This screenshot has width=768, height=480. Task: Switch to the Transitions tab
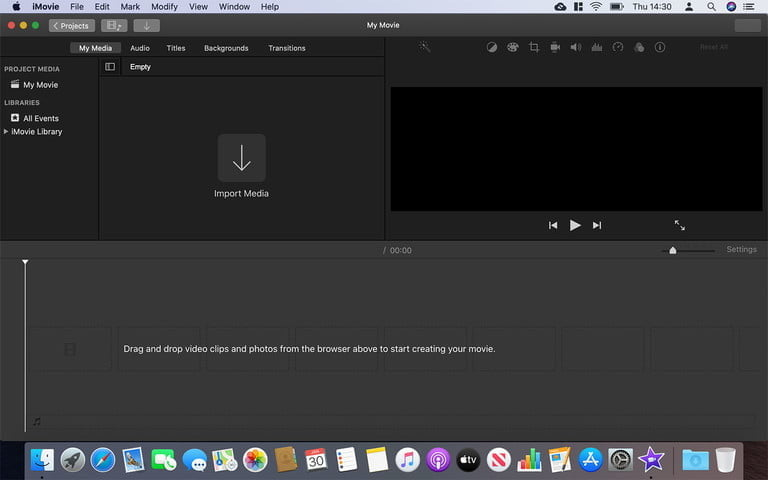287,48
